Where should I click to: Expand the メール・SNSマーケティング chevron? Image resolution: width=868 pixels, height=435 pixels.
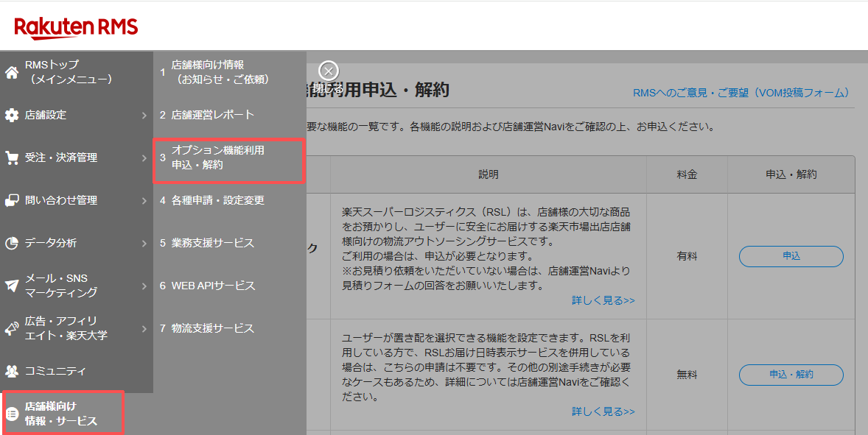pos(144,286)
